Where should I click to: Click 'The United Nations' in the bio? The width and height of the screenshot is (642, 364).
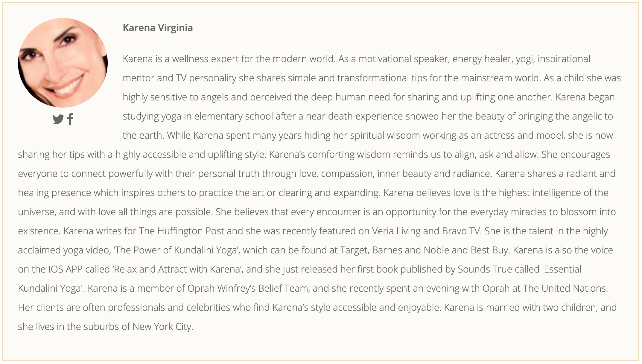[565, 288]
